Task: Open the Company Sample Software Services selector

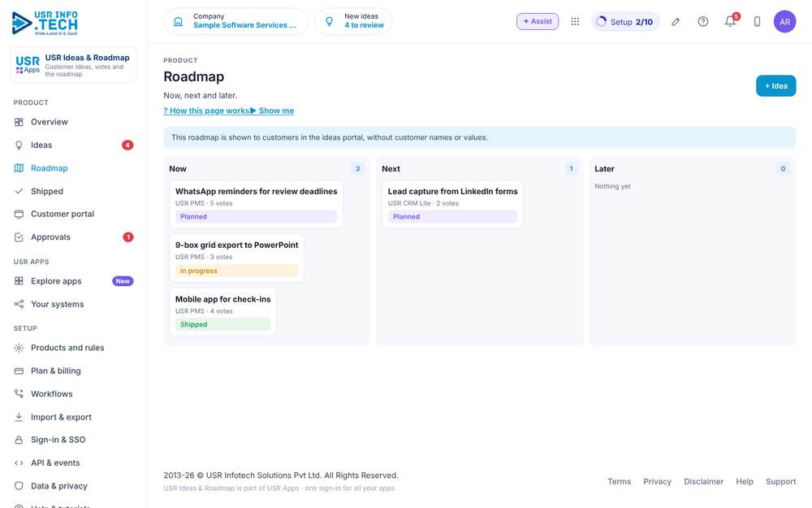Action: (x=236, y=21)
